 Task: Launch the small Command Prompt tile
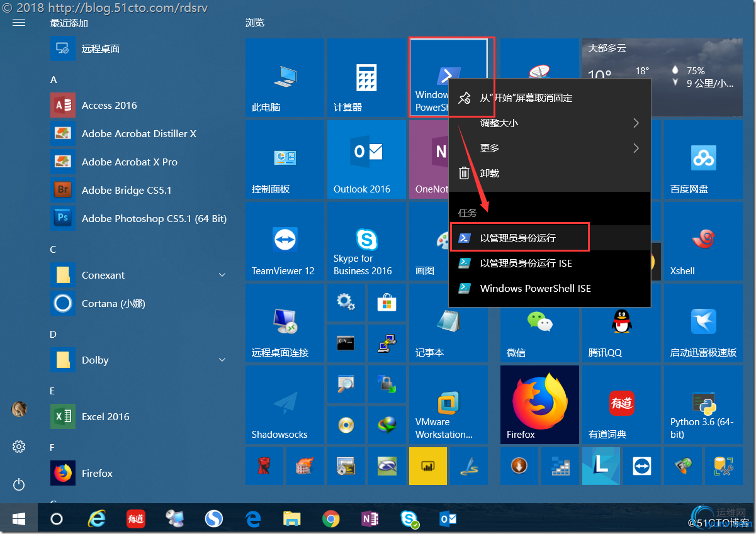[x=346, y=344]
